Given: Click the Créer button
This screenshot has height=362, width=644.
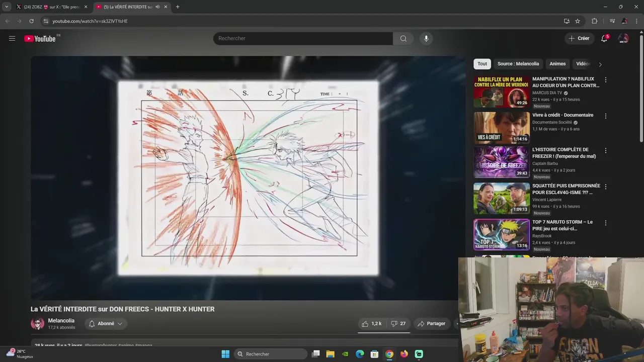Looking at the screenshot, I should click(579, 38).
